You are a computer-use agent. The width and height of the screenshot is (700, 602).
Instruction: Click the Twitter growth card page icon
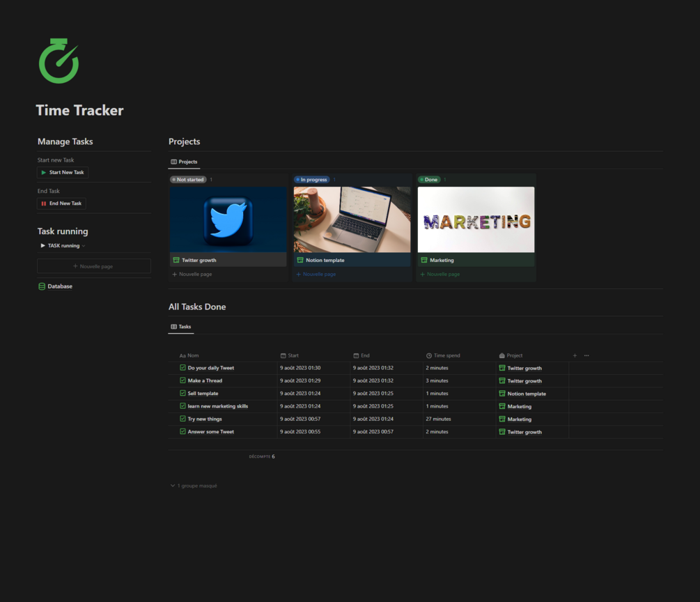(176, 260)
